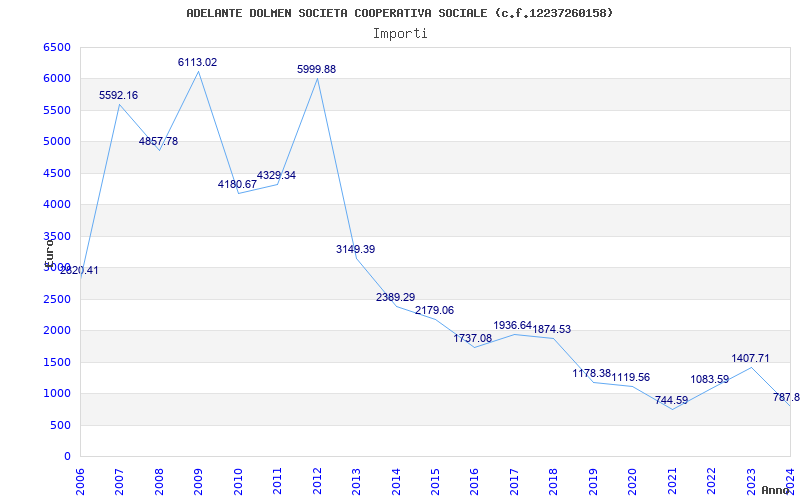Click the 2015 year axis label
This screenshot has width=800, height=500.
tap(435, 482)
